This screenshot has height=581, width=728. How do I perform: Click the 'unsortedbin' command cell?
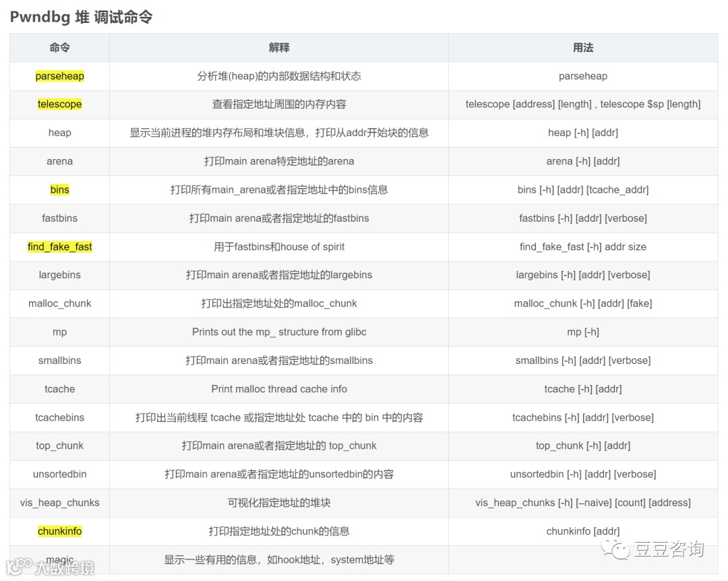coord(59,475)
